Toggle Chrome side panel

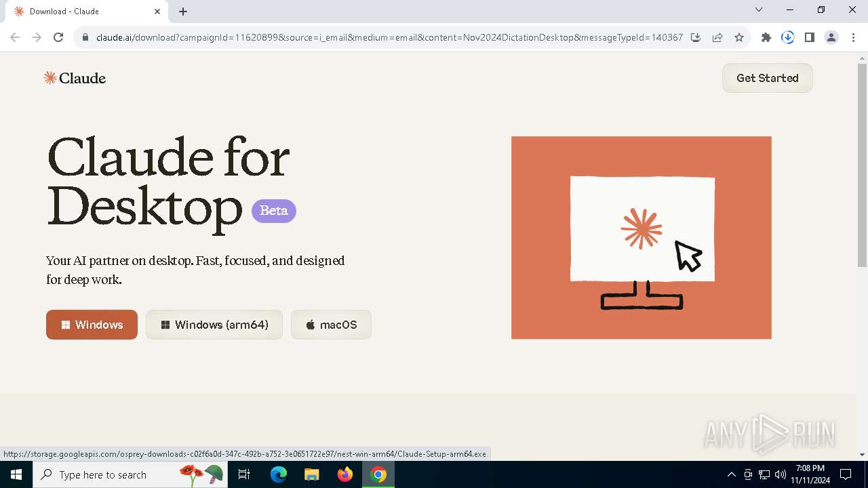(810, 37)
